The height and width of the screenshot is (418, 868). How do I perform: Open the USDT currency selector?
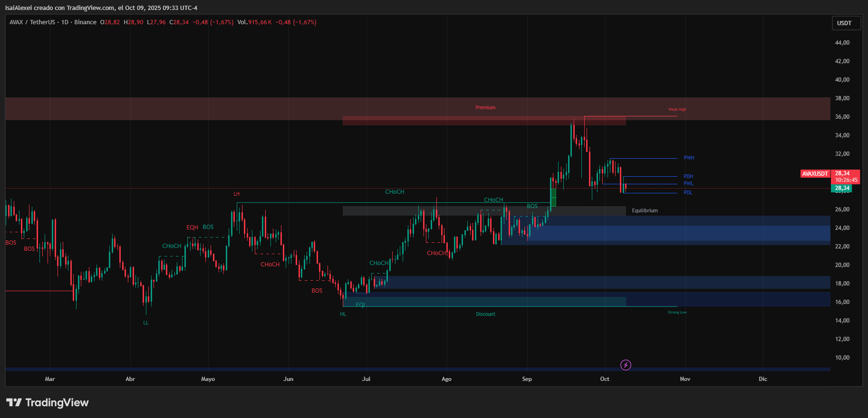844,23
